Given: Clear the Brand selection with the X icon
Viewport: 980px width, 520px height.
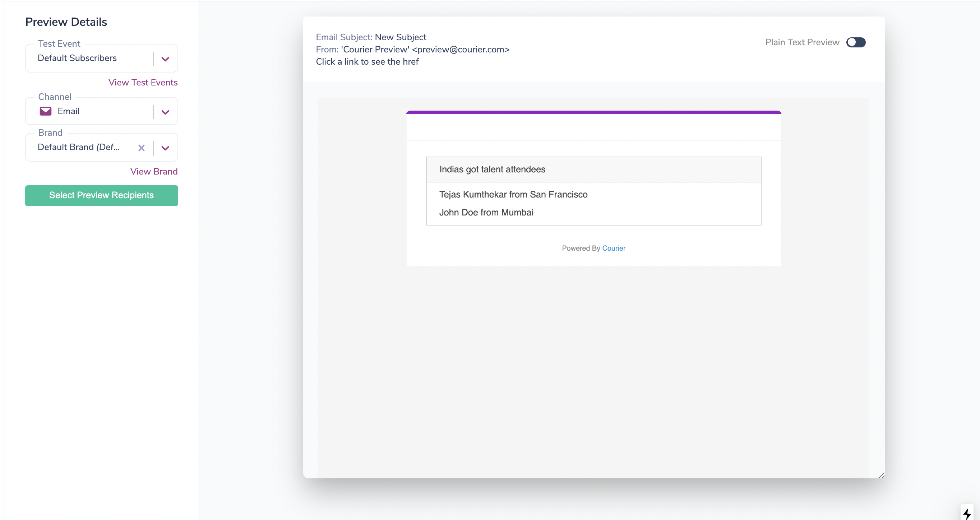Looking at the screenshot, I should tap(141, 148).
